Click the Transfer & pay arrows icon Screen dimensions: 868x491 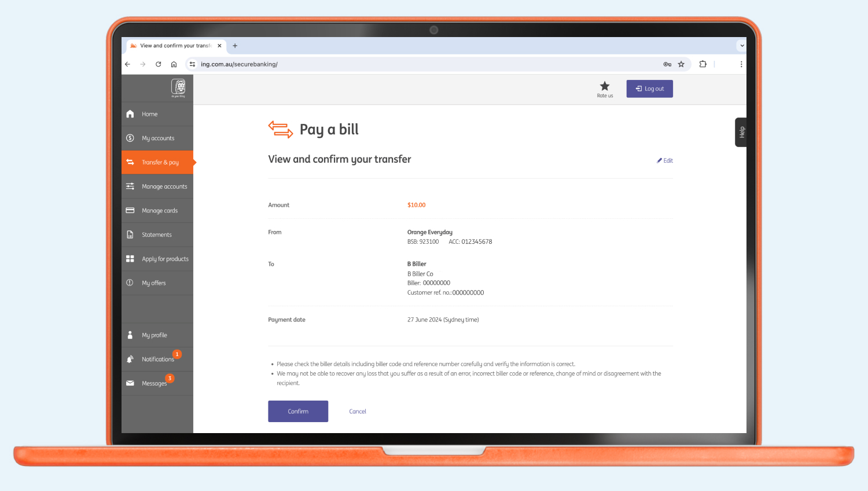(130, 162)
